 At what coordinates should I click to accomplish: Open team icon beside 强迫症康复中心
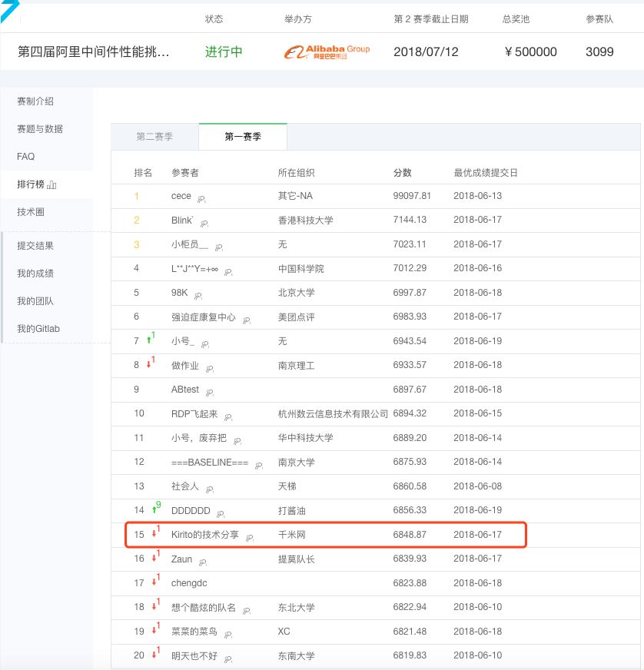(247, 320)
